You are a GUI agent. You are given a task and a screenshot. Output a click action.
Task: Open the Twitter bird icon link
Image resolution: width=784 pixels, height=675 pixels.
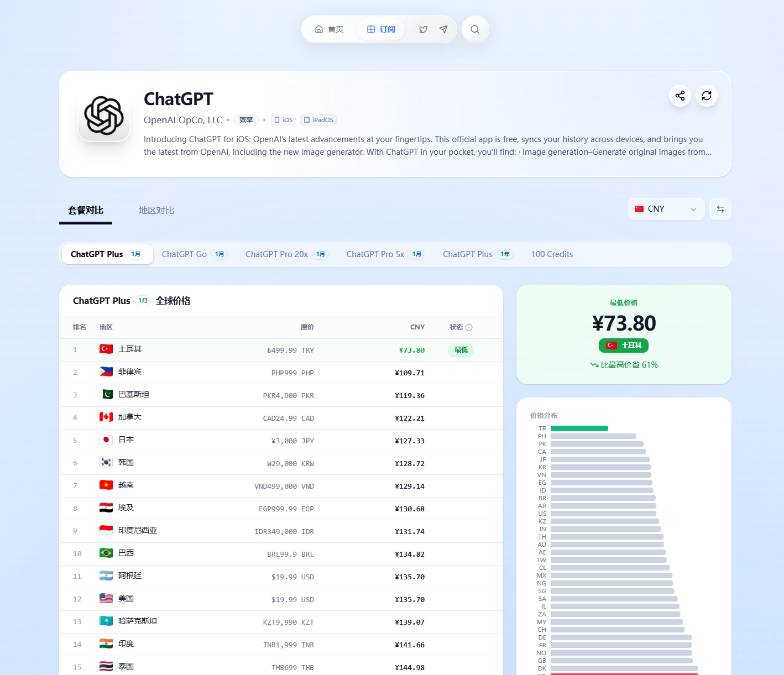(423, 29)
